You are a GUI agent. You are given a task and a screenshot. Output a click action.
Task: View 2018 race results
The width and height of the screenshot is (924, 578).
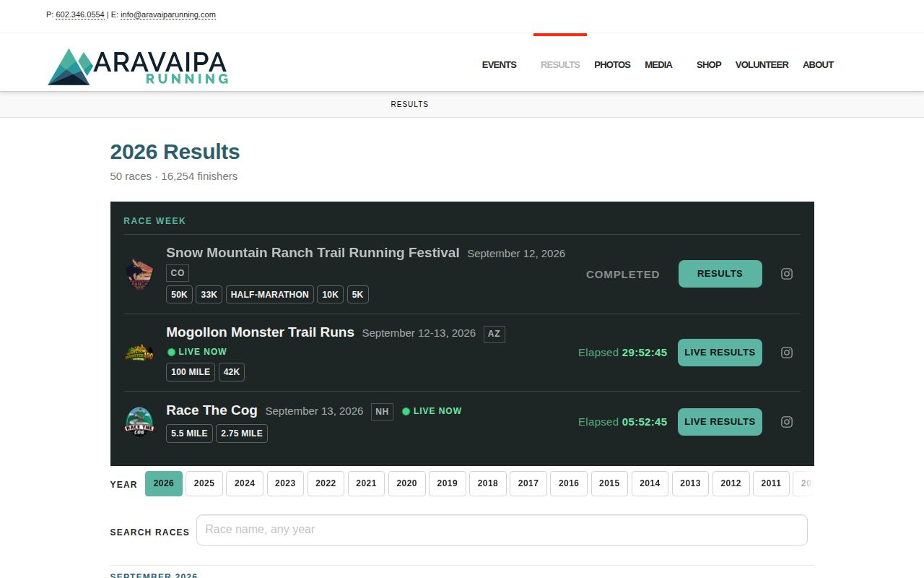tap(488, 483)
